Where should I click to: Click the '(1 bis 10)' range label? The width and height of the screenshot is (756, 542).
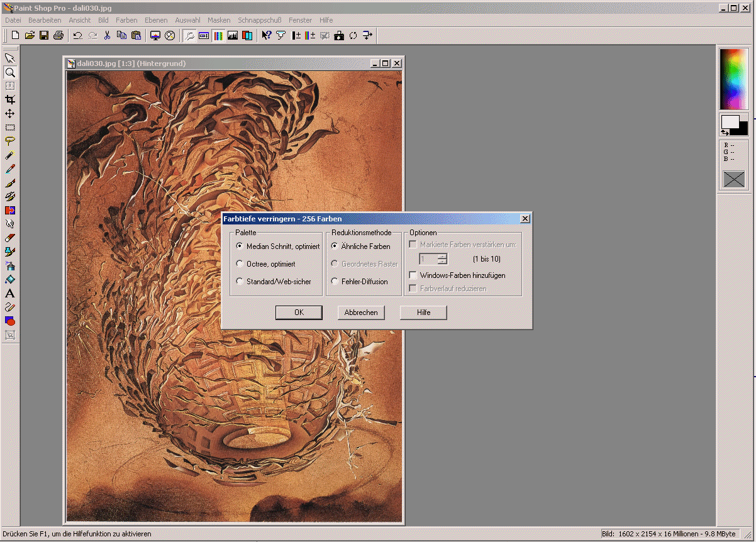pyautogui.click(x=487, y=259)
